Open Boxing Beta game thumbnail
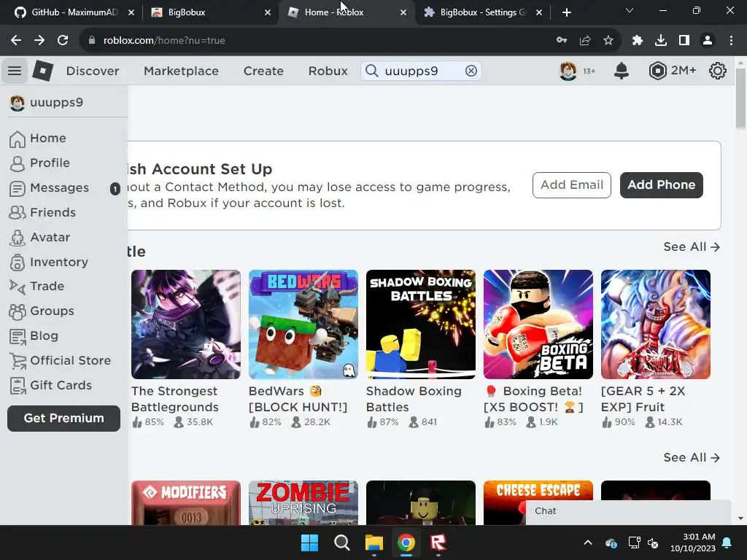 538,324
